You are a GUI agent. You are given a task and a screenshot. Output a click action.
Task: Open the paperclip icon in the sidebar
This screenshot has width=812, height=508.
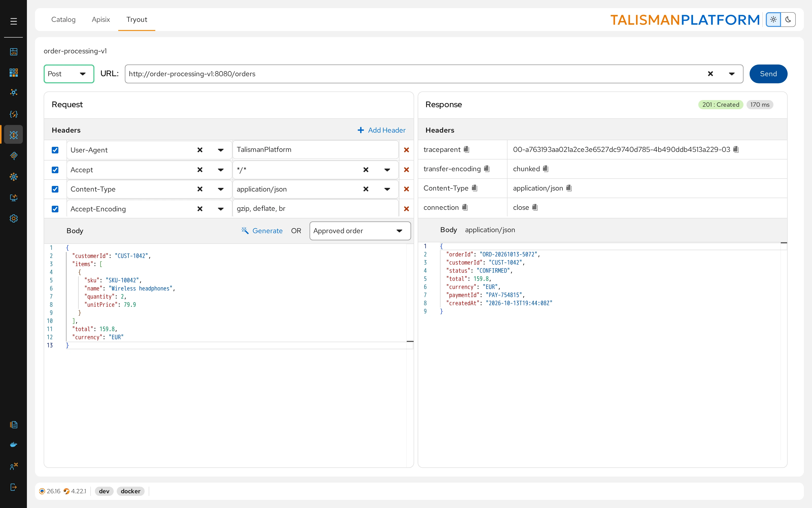tap(13, 155)
